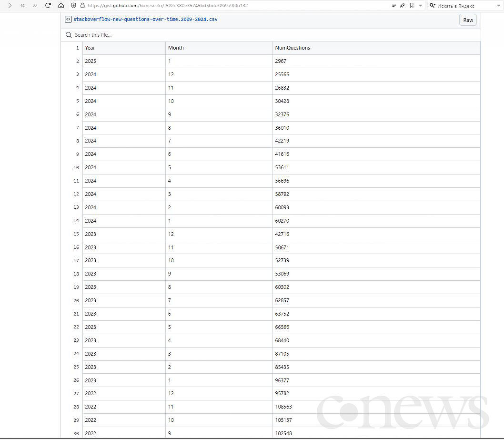Click the rewind double-left arrow icon

pyautogui.click(x=22, y=6)
